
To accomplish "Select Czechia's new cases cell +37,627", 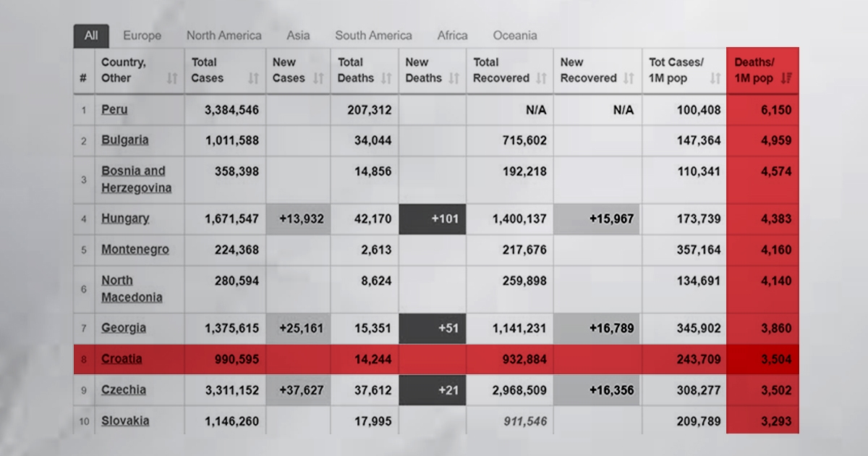I will pos(298,390).
